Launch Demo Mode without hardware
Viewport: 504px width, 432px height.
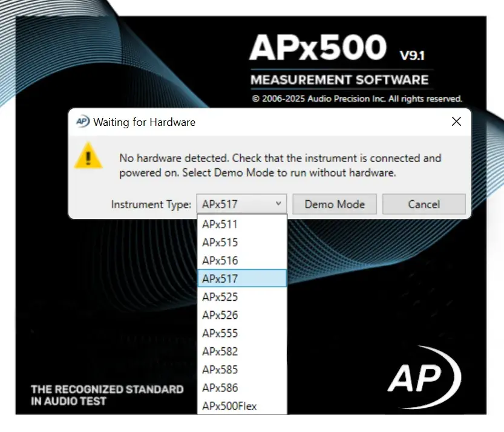pos(334,204)
